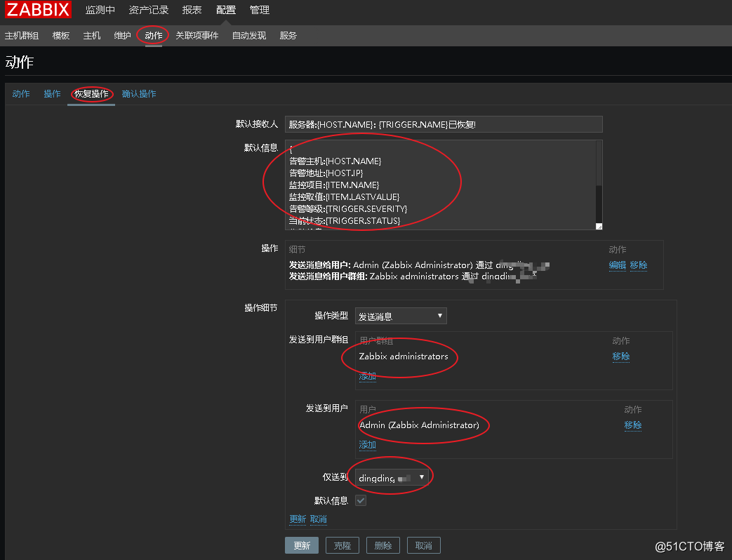This screenshot has height=560, width=732.
Task: Open the 资产记录 top menu
Action: click(149, 10)
